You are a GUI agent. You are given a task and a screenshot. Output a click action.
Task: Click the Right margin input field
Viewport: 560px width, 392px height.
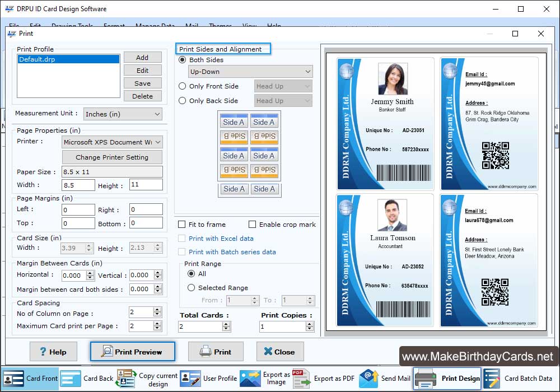tap(146, 209)
